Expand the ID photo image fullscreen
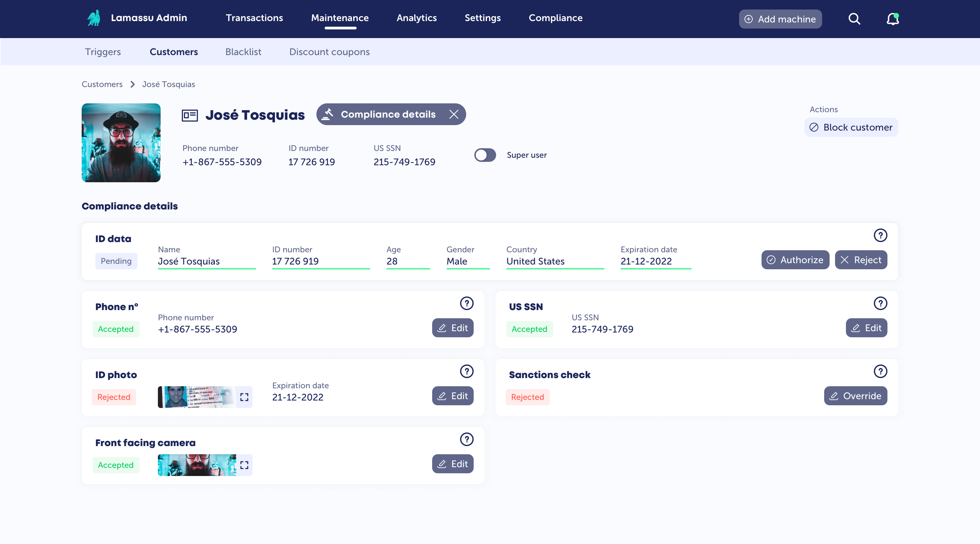This screenshot has width=980, height=544. click(x=244, y=397)
